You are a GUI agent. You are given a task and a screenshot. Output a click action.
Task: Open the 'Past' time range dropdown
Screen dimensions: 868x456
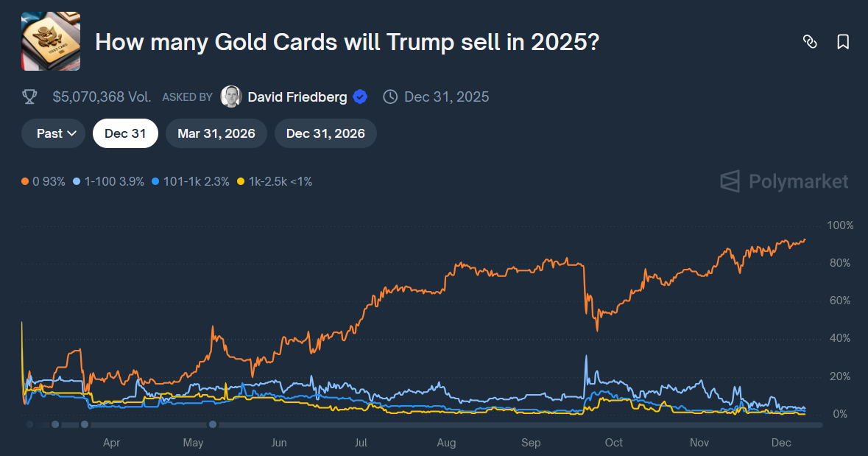click(x=52, y=133)
